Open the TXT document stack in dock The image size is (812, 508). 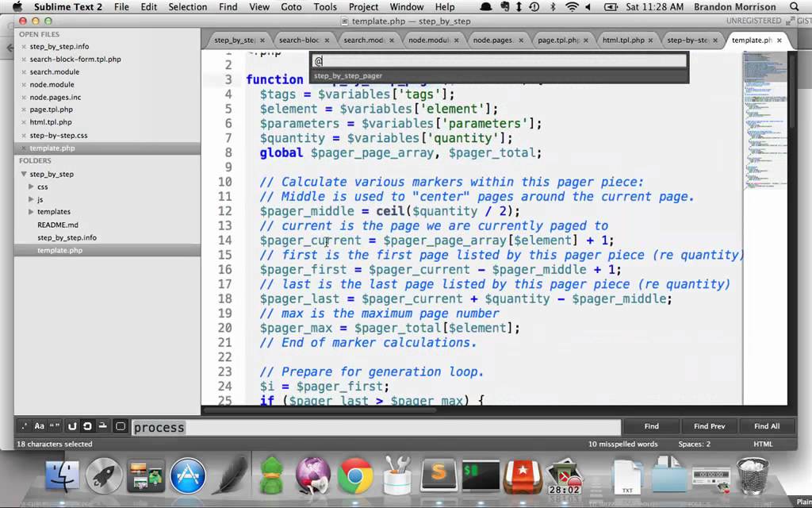(x=627, y=475)
